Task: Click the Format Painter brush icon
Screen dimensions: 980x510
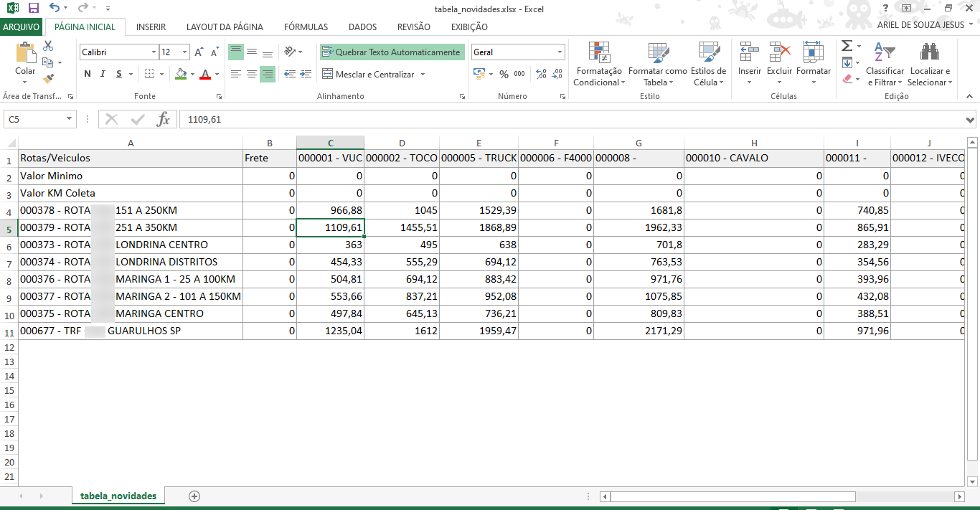Action: tap(48, 79)
